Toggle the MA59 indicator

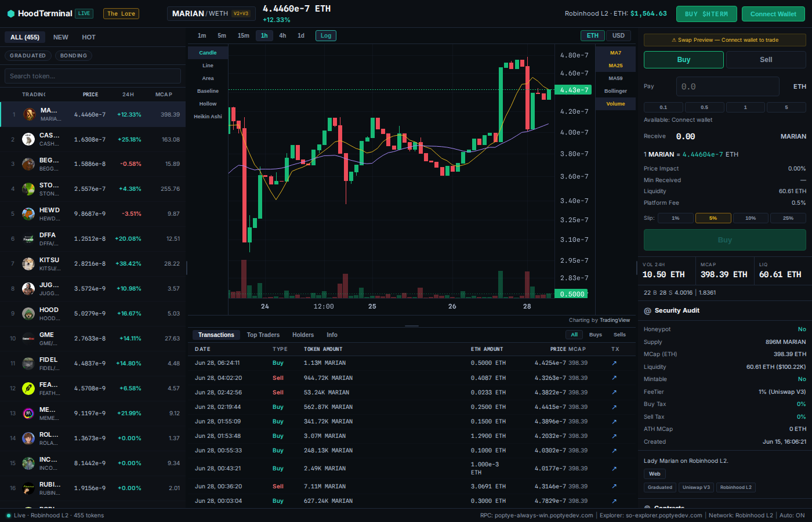click(x=615, y=78)
